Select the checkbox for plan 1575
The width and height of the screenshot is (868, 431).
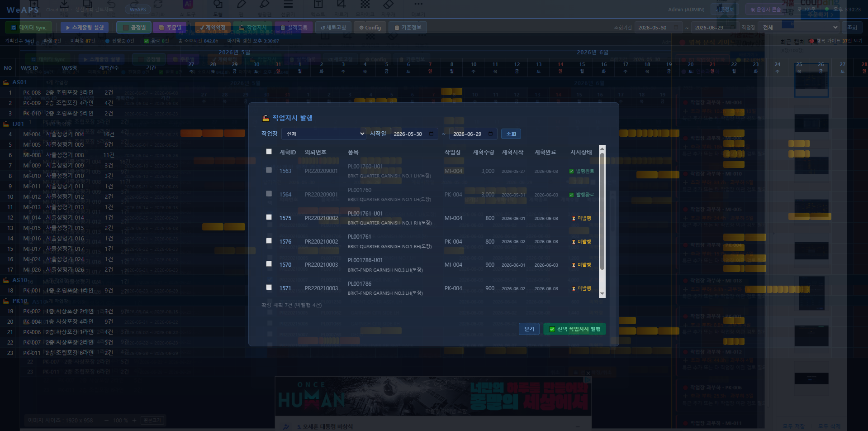tap(269, 217)
